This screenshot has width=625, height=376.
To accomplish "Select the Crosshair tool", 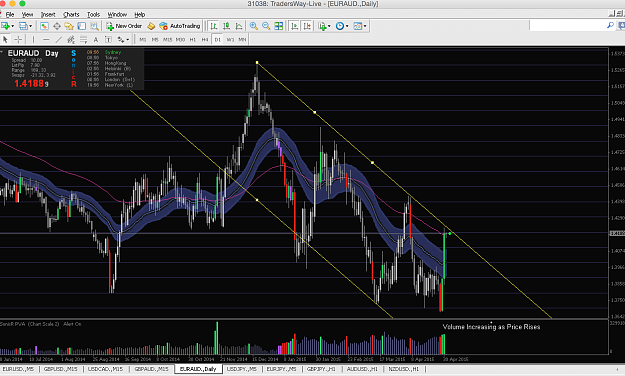I will tap(18, 39).
